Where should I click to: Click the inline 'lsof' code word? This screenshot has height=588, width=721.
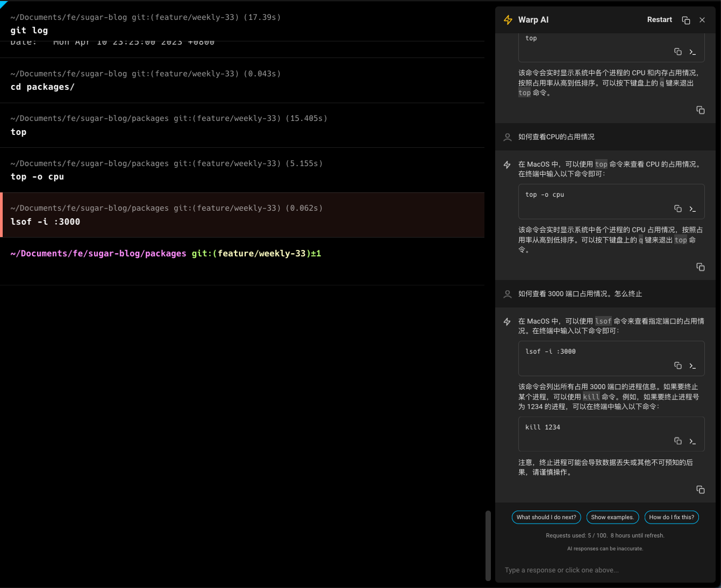coord(603,321)
